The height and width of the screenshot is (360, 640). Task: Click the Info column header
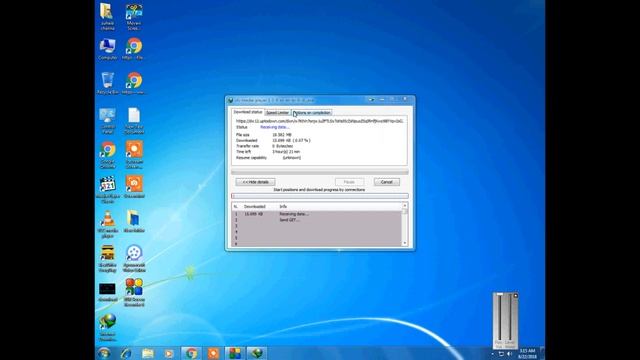[x=283, y=207]
